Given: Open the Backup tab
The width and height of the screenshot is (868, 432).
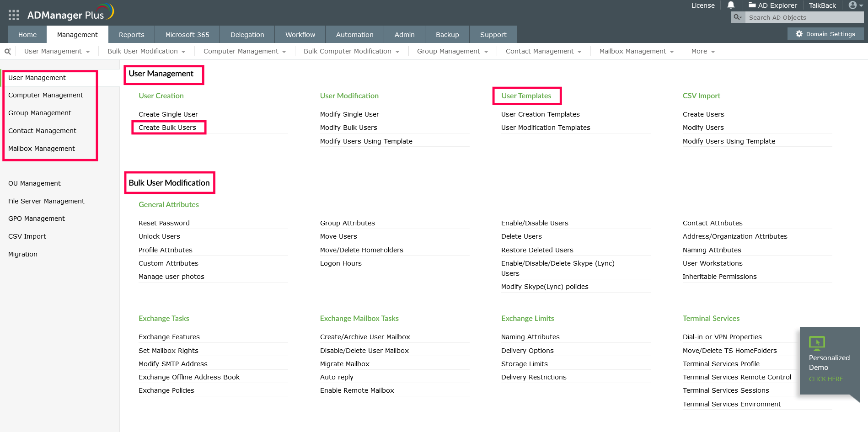Looking at the screenshot, I should pyautogui.click(x=448, y=34).
